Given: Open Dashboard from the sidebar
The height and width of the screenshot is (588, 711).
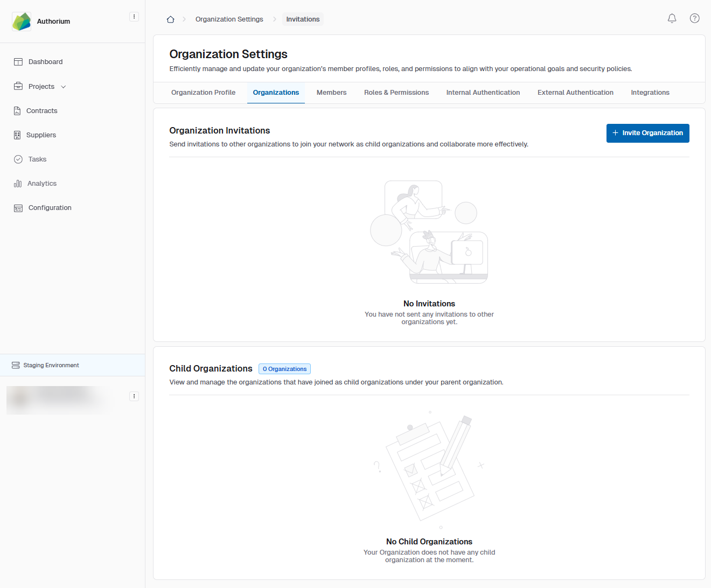Looking at the screenshot, I should tap(45, 62).
